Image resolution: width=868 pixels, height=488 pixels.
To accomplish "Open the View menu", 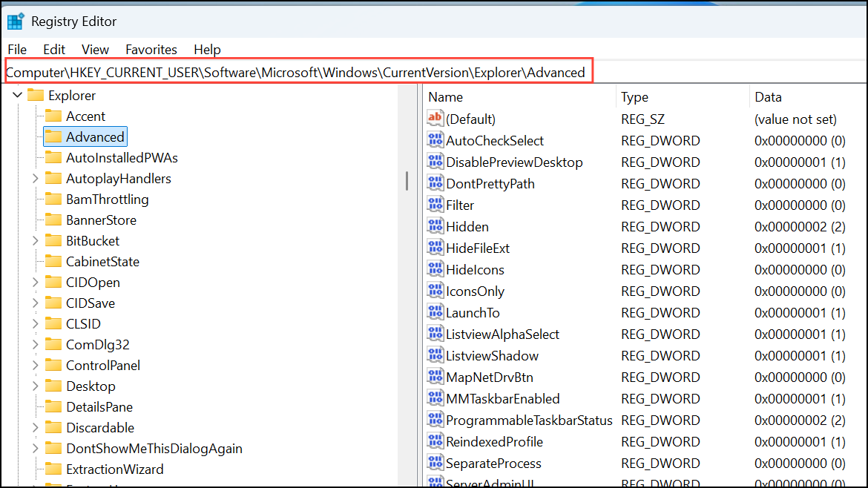I will [95, 49].
